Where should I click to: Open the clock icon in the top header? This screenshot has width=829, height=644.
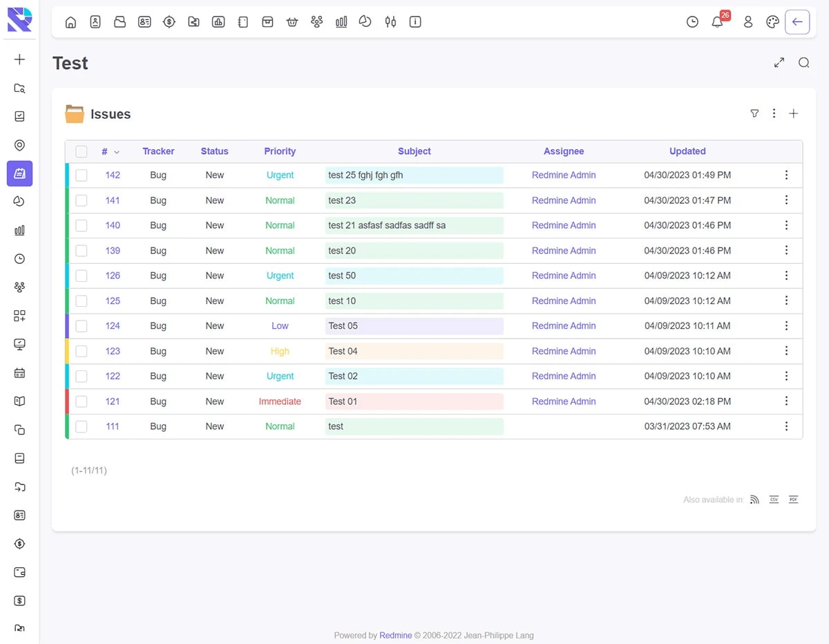pos(692,22)
